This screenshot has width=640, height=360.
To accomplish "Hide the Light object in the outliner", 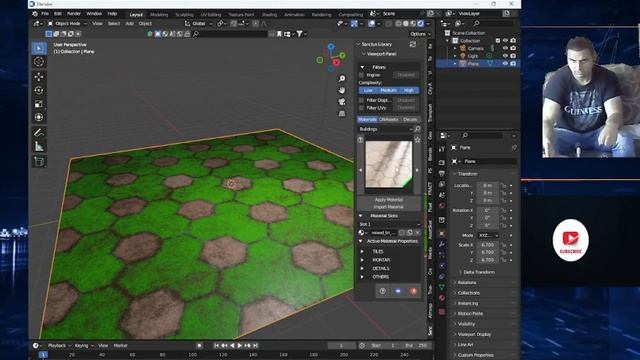I will (505, 56).
